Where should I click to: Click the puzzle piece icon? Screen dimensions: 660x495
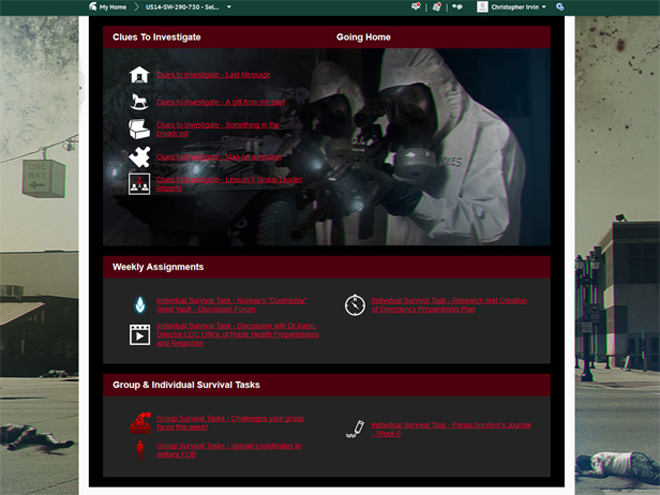pyautogui.click(x=139, y=157)
